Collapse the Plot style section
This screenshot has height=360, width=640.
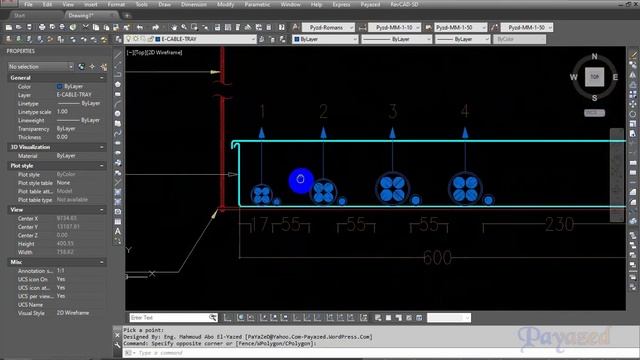[x=102, y=166]
